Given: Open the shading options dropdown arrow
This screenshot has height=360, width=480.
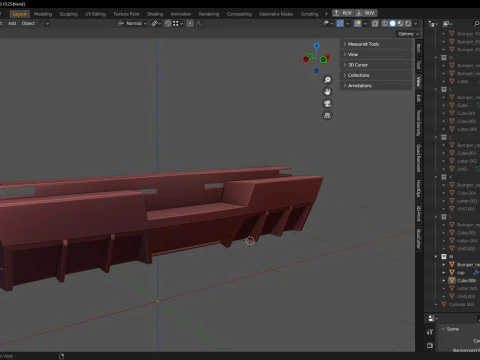Looking at the screenshot, I should [x=416, y=24].
